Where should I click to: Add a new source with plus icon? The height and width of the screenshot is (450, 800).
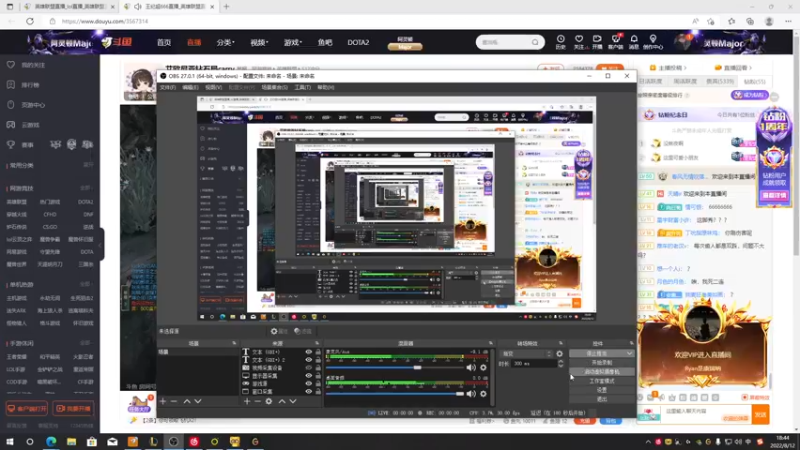tap(247, 402)
